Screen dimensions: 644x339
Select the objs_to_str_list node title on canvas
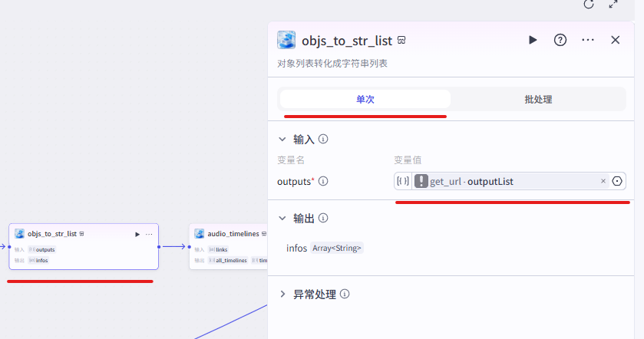click(52, 233)
